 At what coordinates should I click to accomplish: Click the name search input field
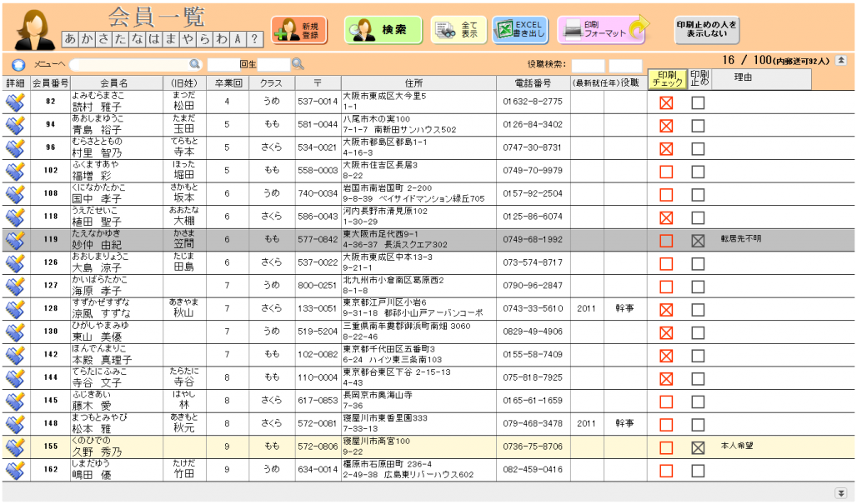(129, 64)
